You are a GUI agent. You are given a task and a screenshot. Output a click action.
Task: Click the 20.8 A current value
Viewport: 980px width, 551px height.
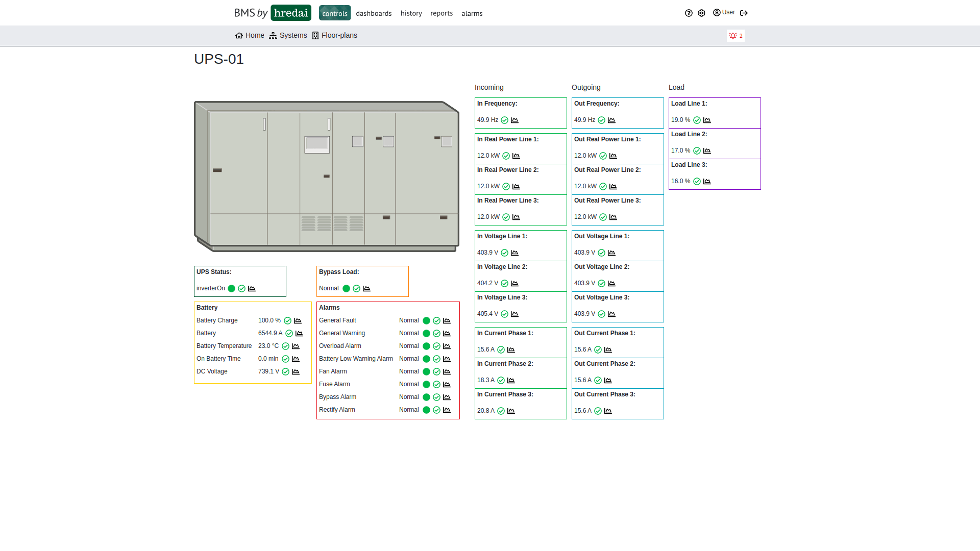(486, 411)
